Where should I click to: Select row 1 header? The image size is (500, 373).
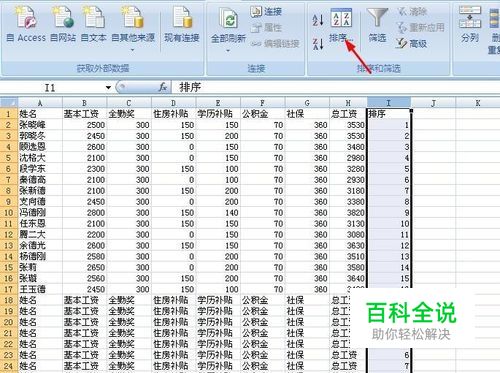pyautogui.click(x=9, y=114)
